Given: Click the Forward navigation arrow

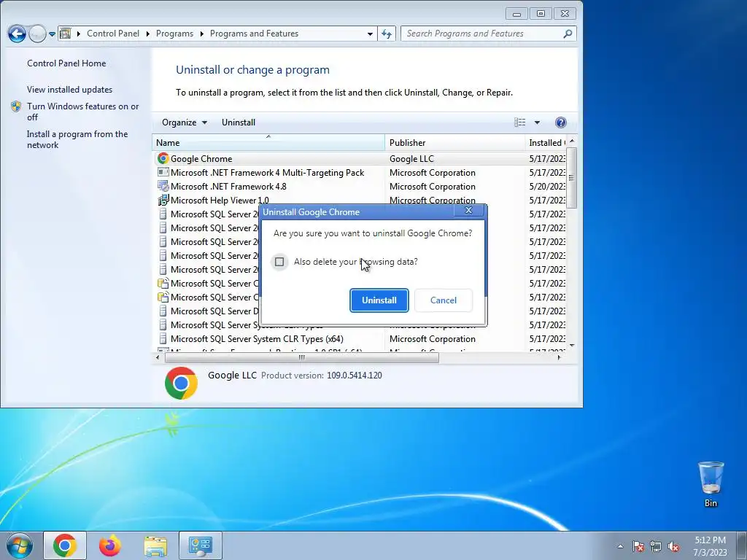Looking at the screenshot, I should pyautogui.click(x=37, y=34).
